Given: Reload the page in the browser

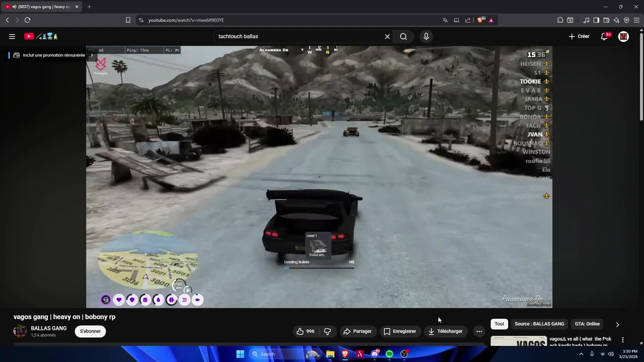Looking at the screenshot, I should point(27,20).
